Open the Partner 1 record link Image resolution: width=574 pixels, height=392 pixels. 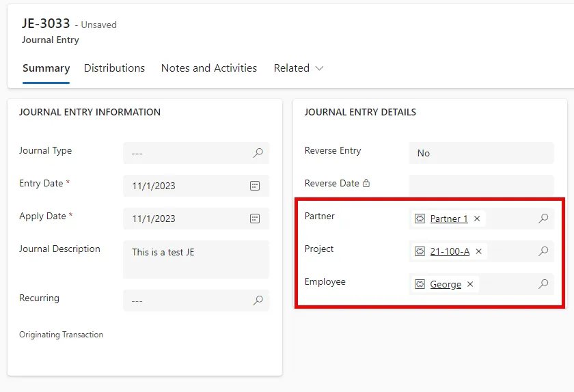click(449, 219)
